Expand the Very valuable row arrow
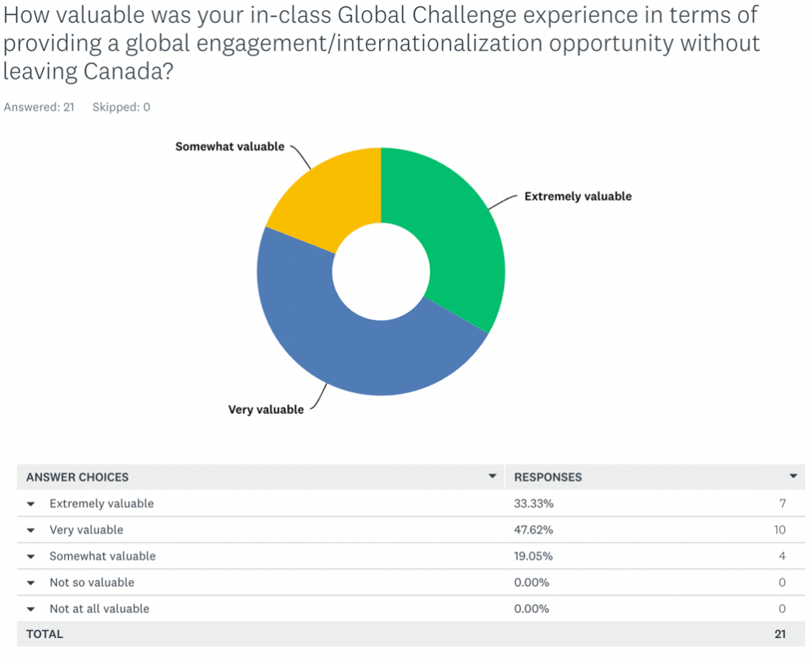The height and width of the screenshot is (657, 812). (x=31, y=530)
